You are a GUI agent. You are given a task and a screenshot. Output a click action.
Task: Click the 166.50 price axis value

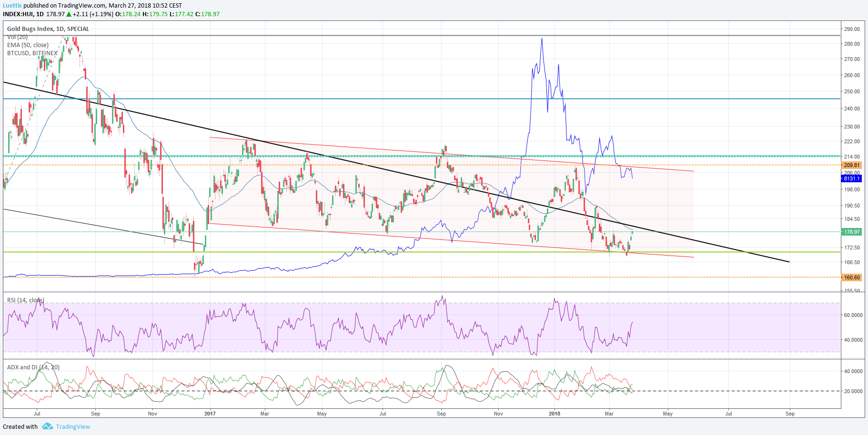(852, 262)
